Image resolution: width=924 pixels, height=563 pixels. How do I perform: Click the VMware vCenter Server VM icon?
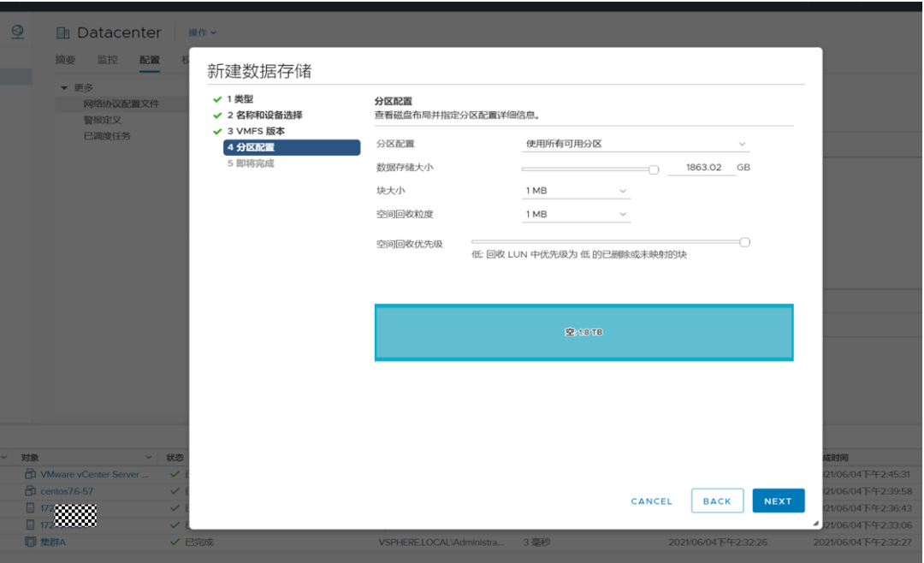click(31, 474)
